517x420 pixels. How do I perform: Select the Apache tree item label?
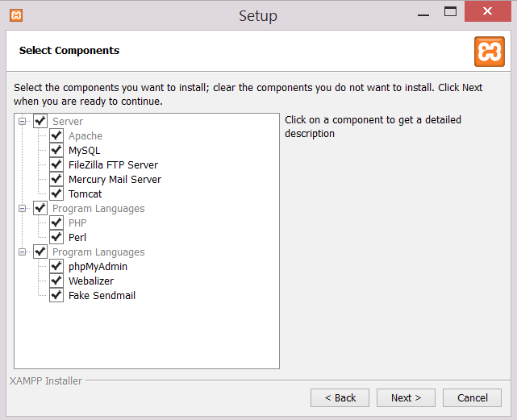85,136
